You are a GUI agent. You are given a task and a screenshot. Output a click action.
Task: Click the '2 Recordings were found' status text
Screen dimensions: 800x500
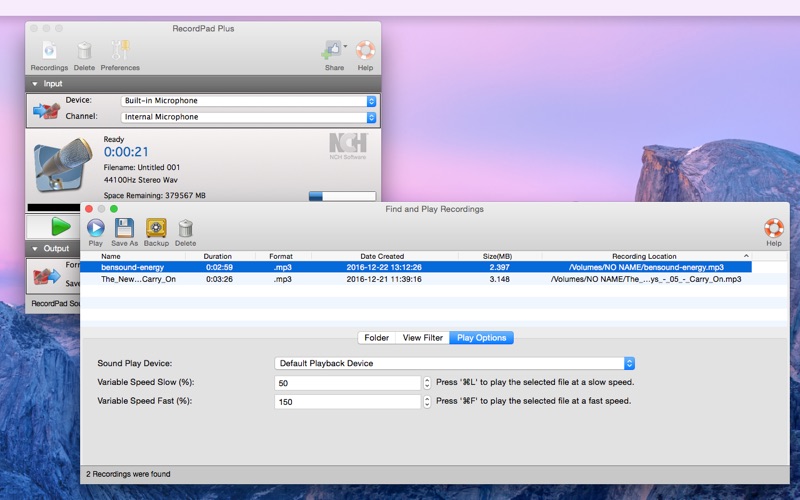(x=128, y=474)
